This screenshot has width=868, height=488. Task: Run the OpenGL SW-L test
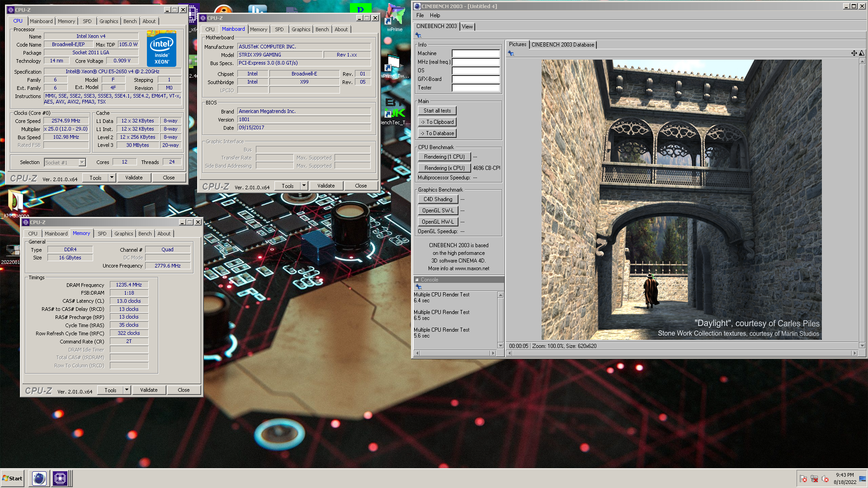[438, 211]
